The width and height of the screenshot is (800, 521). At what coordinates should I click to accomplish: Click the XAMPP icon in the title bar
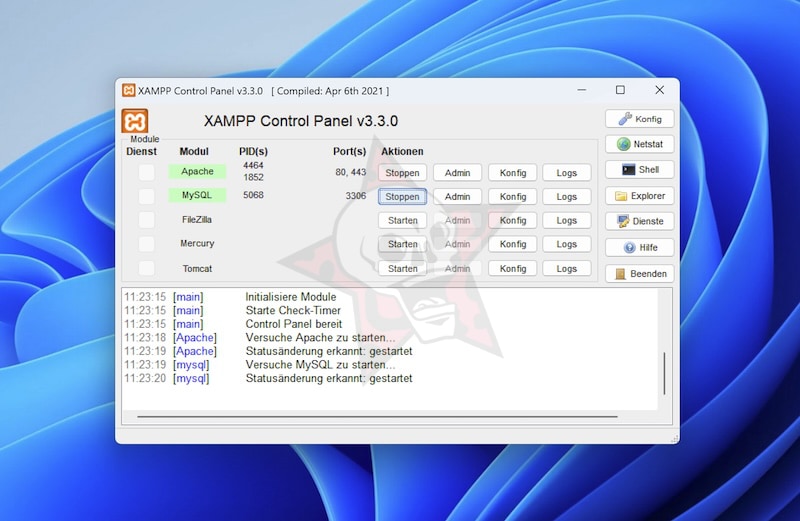tap(129, 90)
